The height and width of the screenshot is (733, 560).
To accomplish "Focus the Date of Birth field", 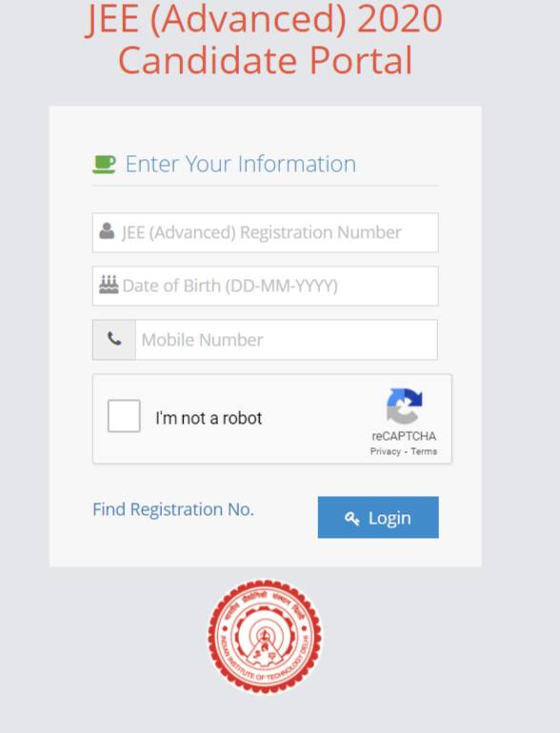I will (266, 286).
